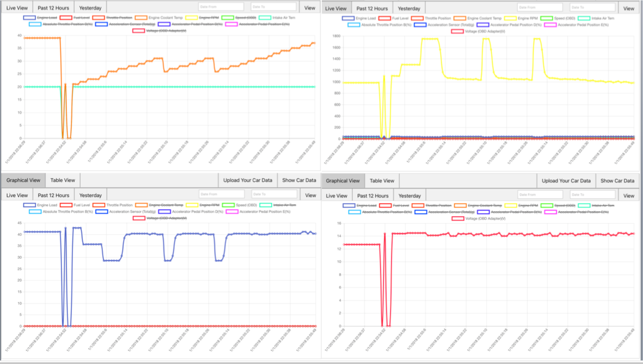Toggle Engine RPM legend in top-right chart
The image size is (643, 364).
[x=527, y=18]
